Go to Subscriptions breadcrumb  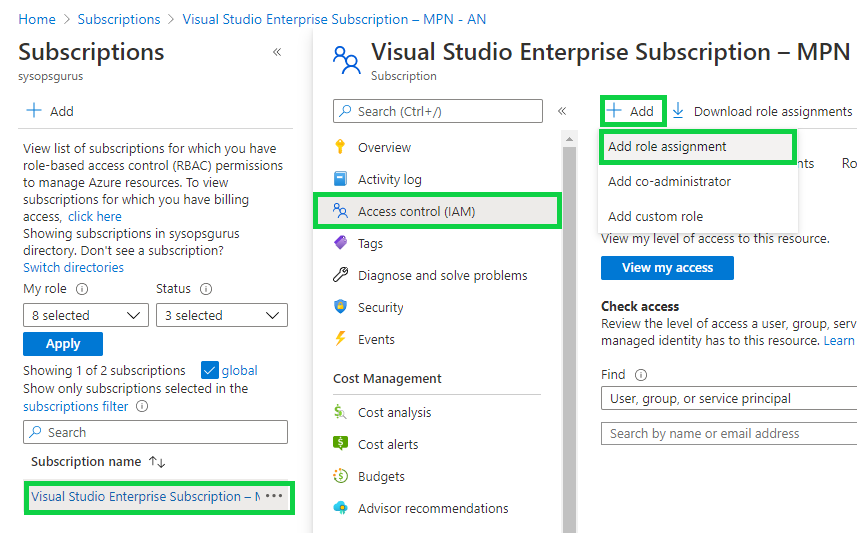119,19
